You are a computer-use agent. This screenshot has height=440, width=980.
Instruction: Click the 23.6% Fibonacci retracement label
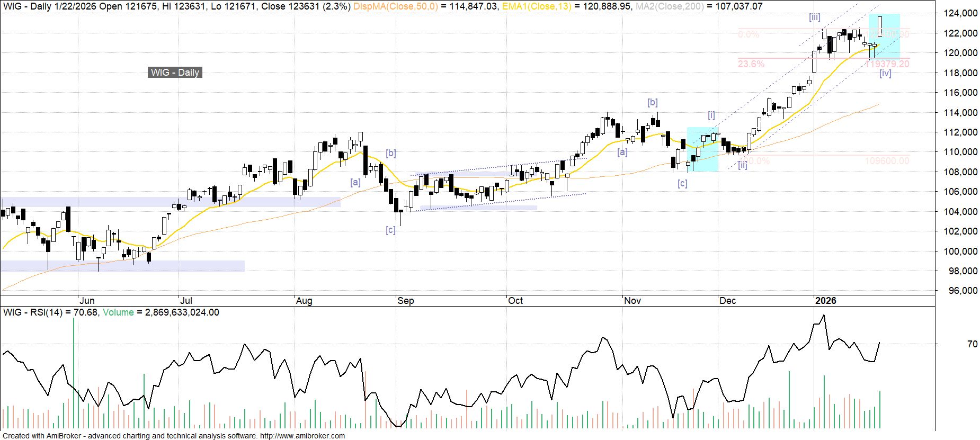click(751, 64)
